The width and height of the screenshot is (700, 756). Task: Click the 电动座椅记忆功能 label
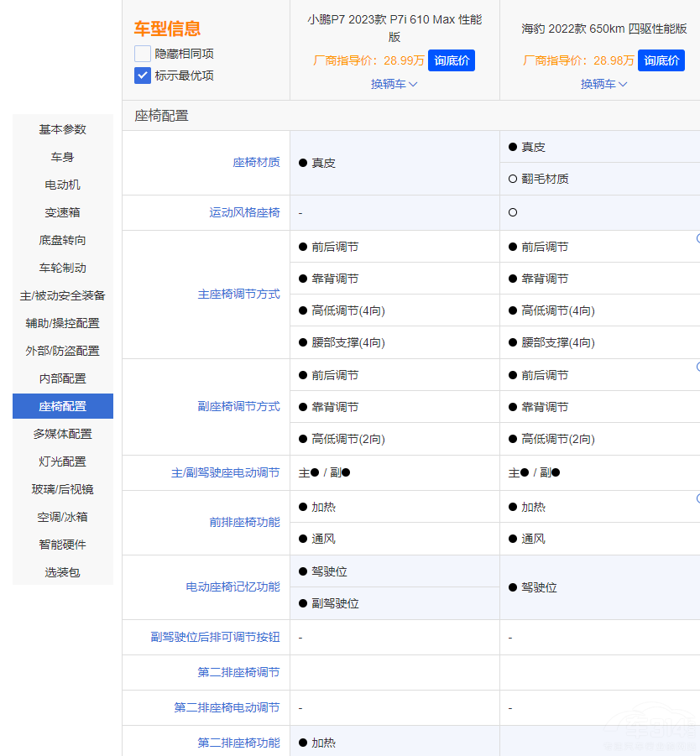click(232, 587)
